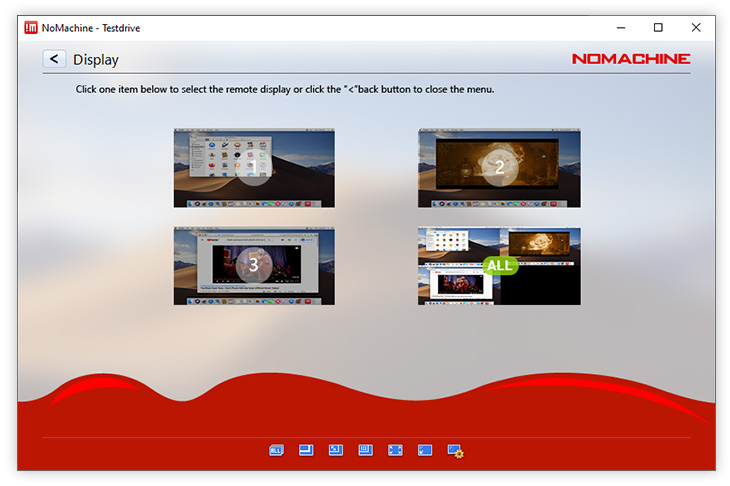730x486 pixels.
Task: Close the NoMachine Testdrive window
Action: coord(696,28)
